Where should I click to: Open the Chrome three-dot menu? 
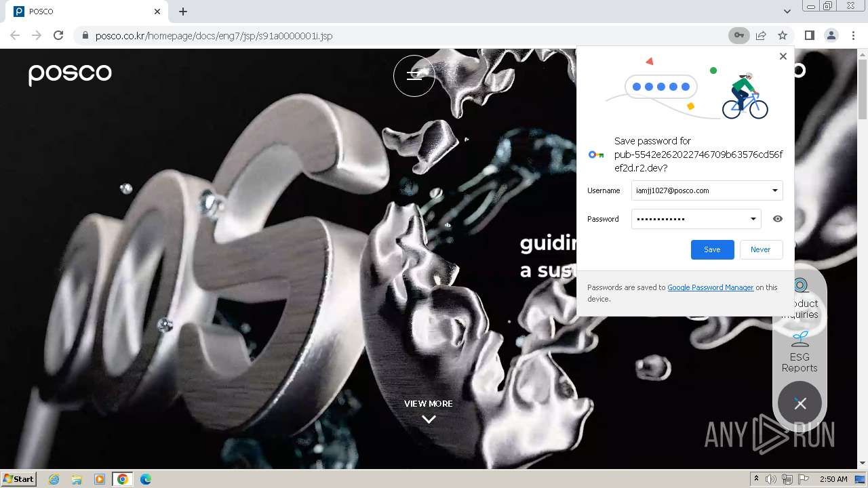tap(853, 35)
